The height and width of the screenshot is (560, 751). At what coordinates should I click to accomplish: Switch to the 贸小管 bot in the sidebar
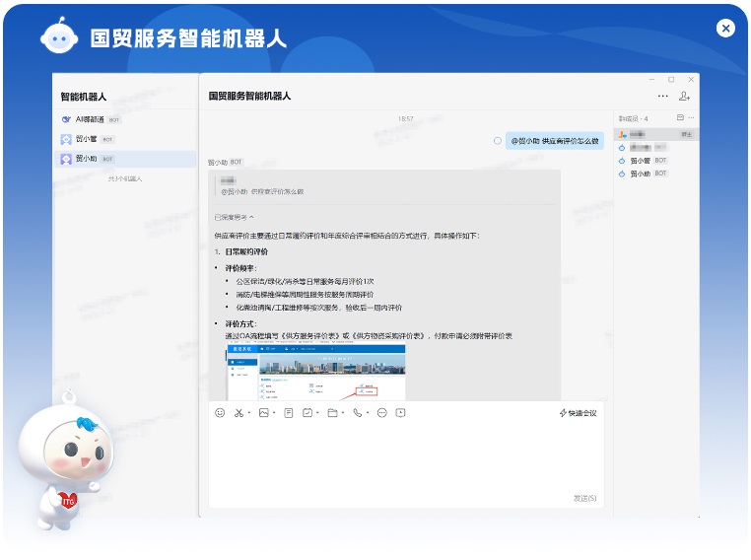pos(87,139)
